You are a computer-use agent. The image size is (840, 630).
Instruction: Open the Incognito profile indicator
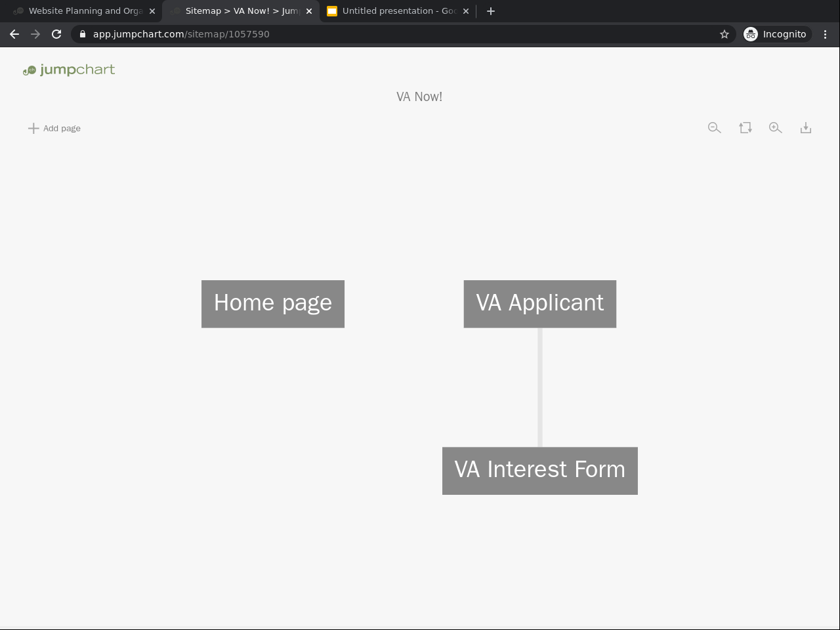[776, 34]
